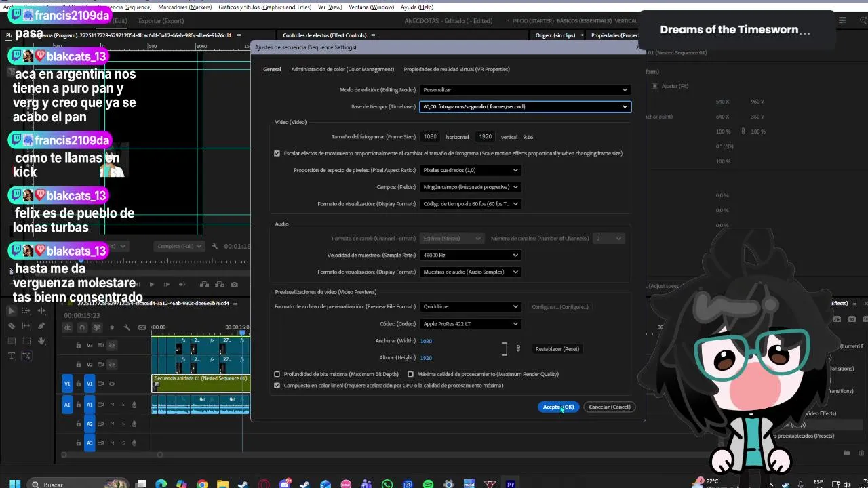This screenshot has height=488, width=868.
Task: Select the Type text tool
Action: tap(12, 356)
